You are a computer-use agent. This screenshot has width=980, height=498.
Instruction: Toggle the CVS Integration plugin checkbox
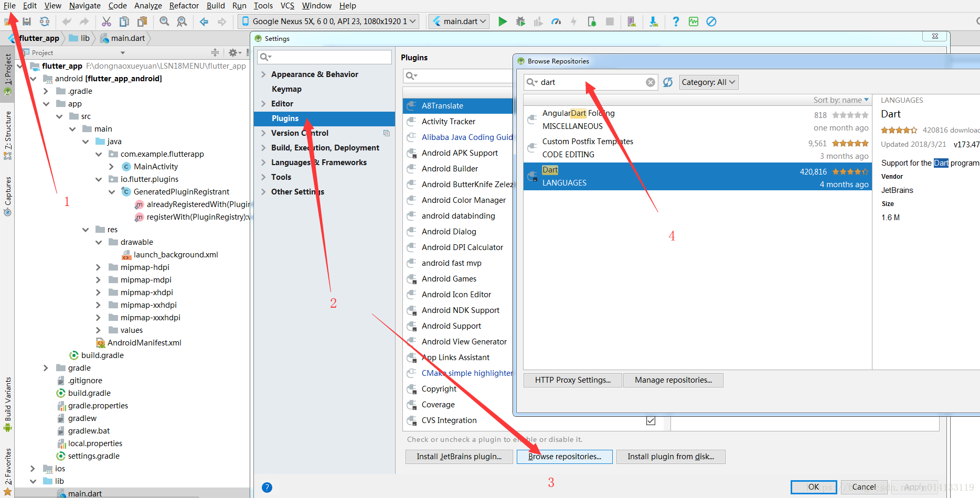click(651, 420)
